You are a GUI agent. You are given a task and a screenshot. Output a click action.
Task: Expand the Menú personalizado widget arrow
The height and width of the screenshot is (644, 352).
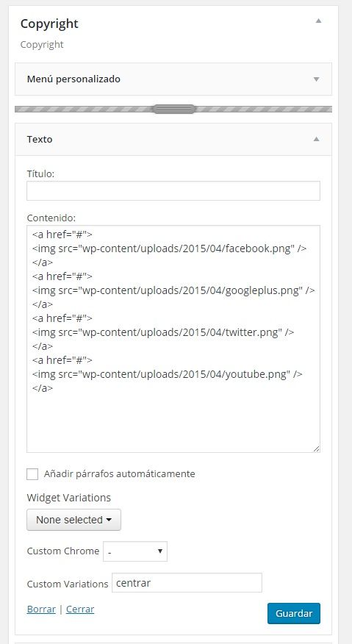(x=316, y=79)
